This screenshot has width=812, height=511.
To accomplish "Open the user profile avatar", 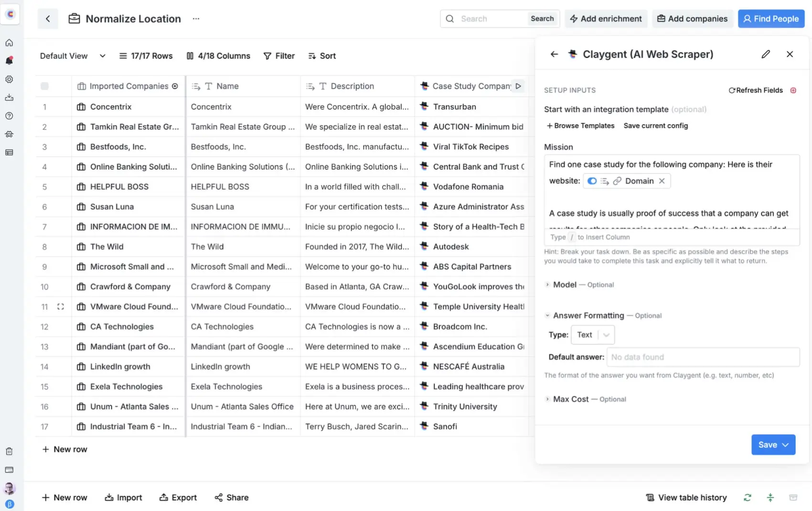I will (9, 488).
